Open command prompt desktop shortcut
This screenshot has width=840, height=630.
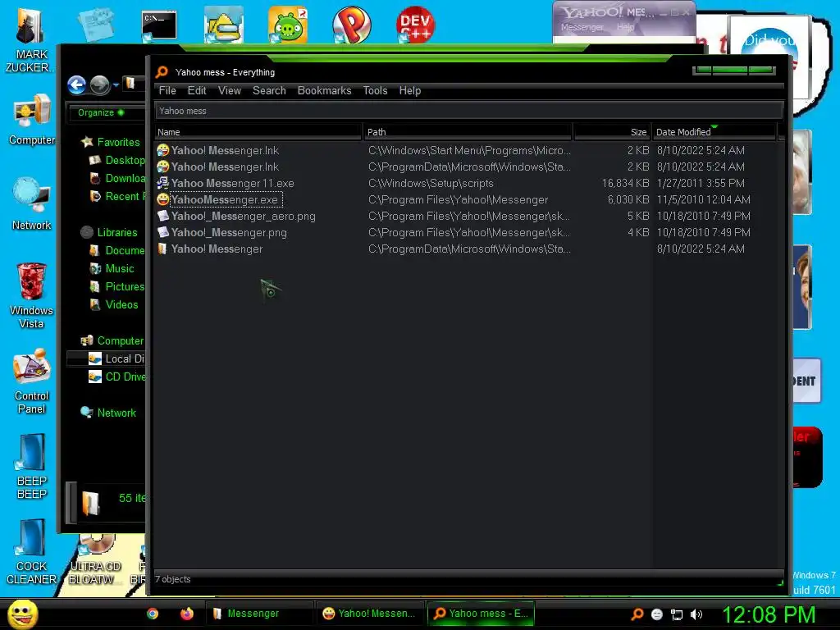click(159, 25)
